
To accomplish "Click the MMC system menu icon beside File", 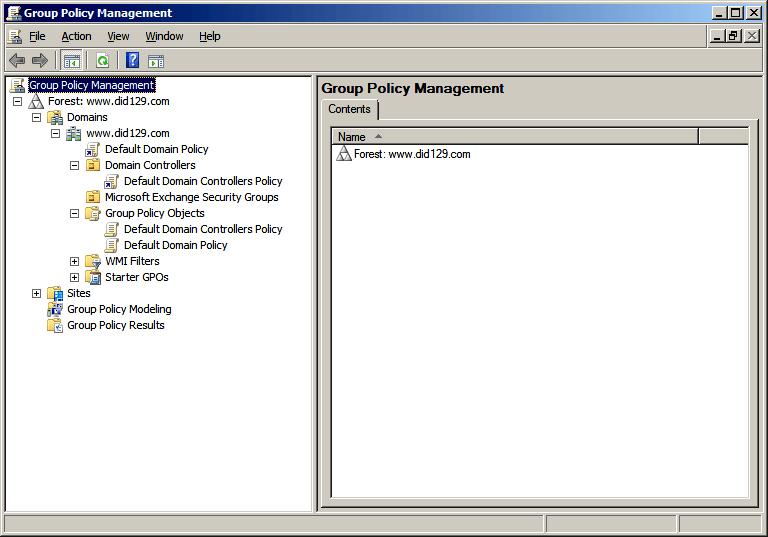I will (x=15, y=36).
